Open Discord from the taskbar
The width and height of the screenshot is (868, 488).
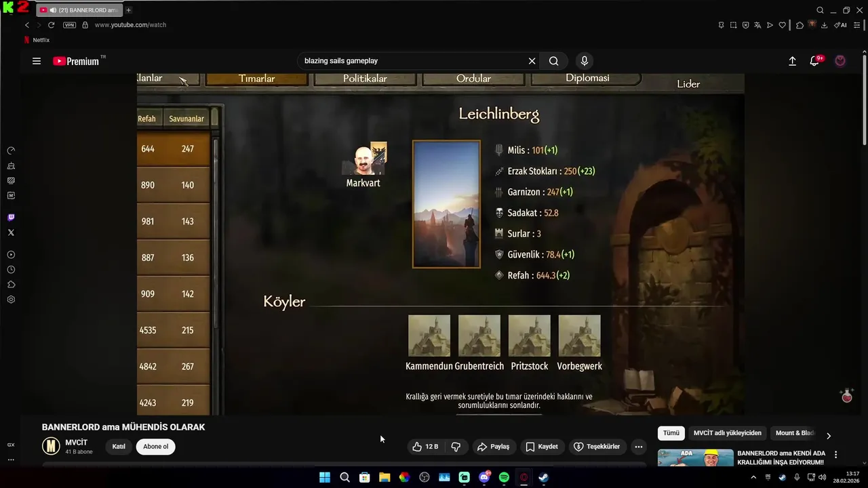pos(484,477)
